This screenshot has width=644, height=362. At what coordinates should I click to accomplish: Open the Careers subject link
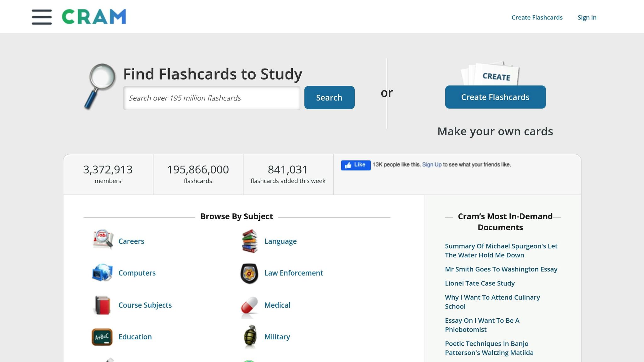click(131, 241)
